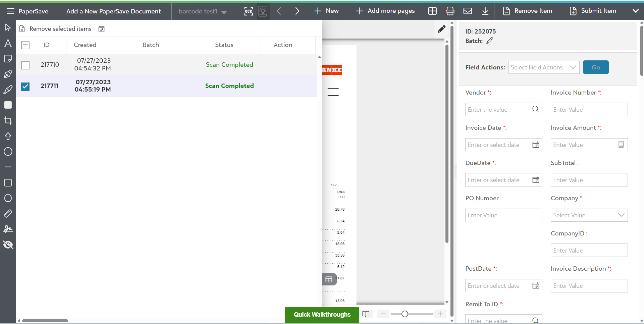Check the box for item 217710
Viewport: 644px width, 324px height.
coord(25,65)
